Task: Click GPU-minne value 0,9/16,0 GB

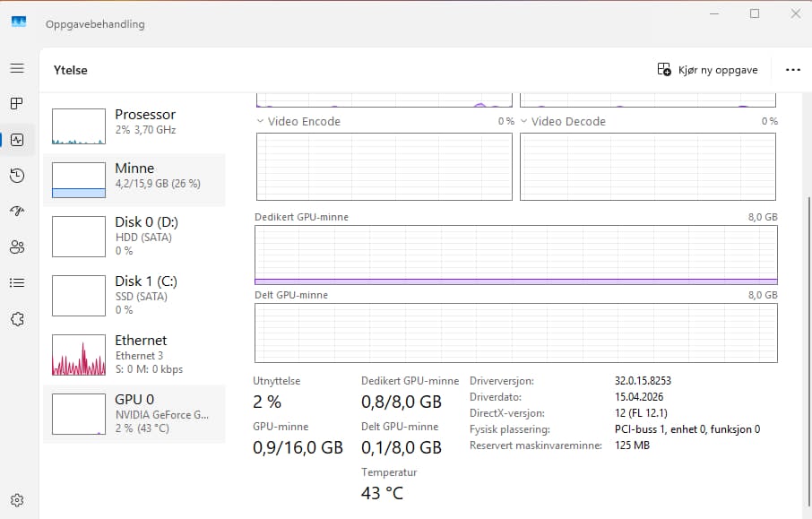Action: click(298, 447)
